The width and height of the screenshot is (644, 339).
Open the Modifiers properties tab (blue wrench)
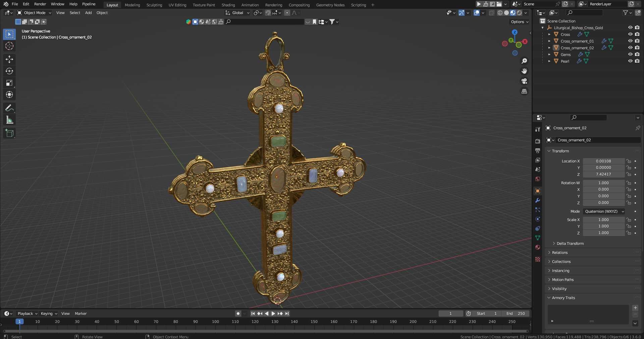pos(538,200)
